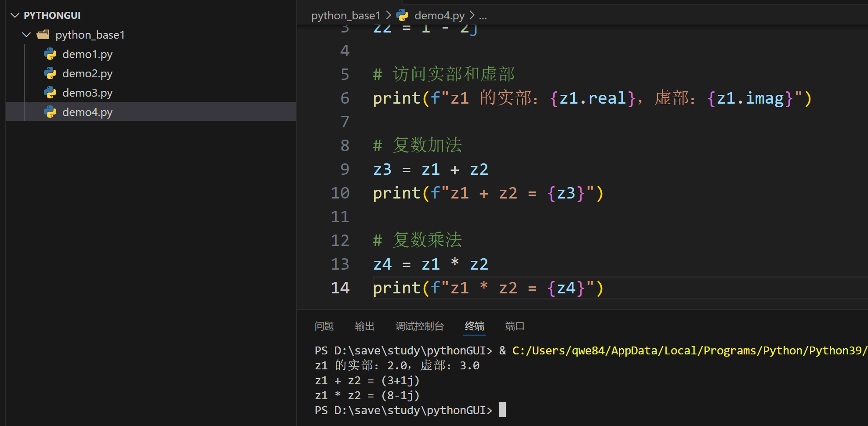Select demo4.py in the Explorer
This screenshot has height=426, width=868.
coord(87,112)
